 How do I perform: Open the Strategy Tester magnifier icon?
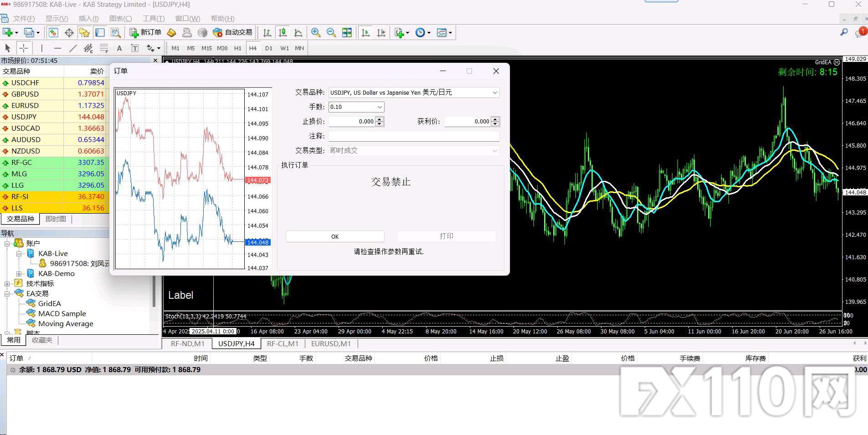click(x=116, y=32)
